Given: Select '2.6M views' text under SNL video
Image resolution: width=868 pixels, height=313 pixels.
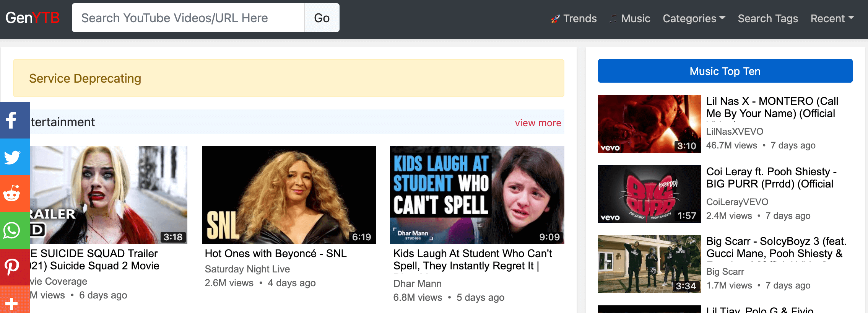Looking at the screenshot, I should [x=229, y=283].
